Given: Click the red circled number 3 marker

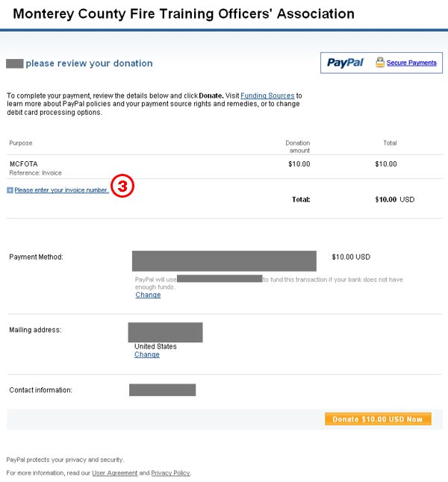Looking at the screenshot, I should [122, 186].
